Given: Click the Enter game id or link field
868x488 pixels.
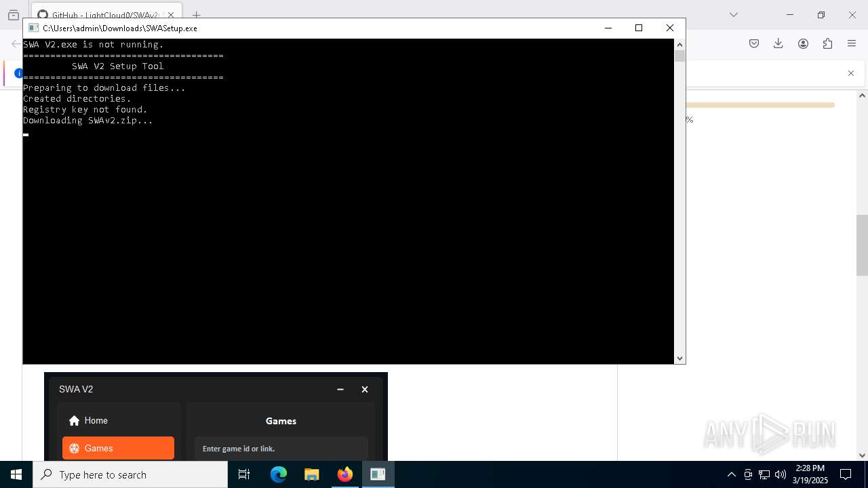Looking at the screenshot, I should click(x=281, y=449).
